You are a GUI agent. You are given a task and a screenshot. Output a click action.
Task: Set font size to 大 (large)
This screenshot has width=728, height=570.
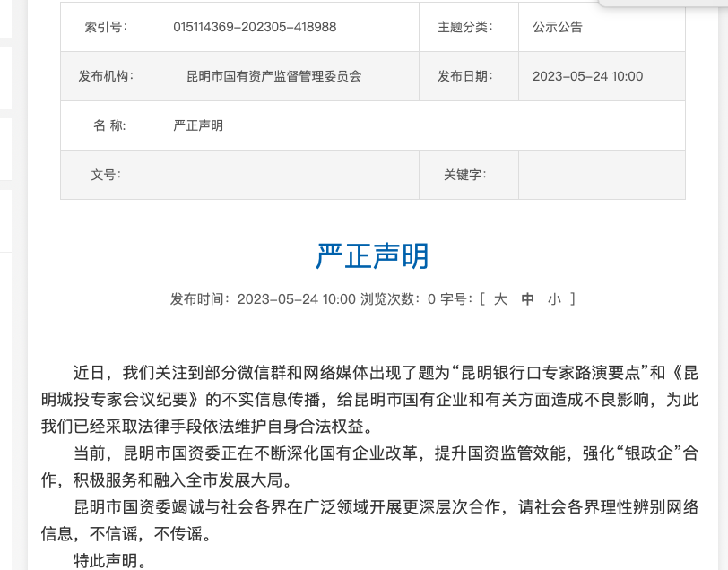pyautogui.click(x=501, y=299)
